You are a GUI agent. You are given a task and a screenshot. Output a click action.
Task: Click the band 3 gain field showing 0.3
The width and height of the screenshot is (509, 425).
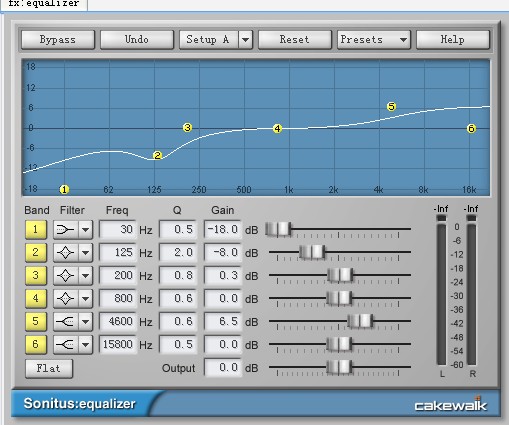tap(223, 275)
